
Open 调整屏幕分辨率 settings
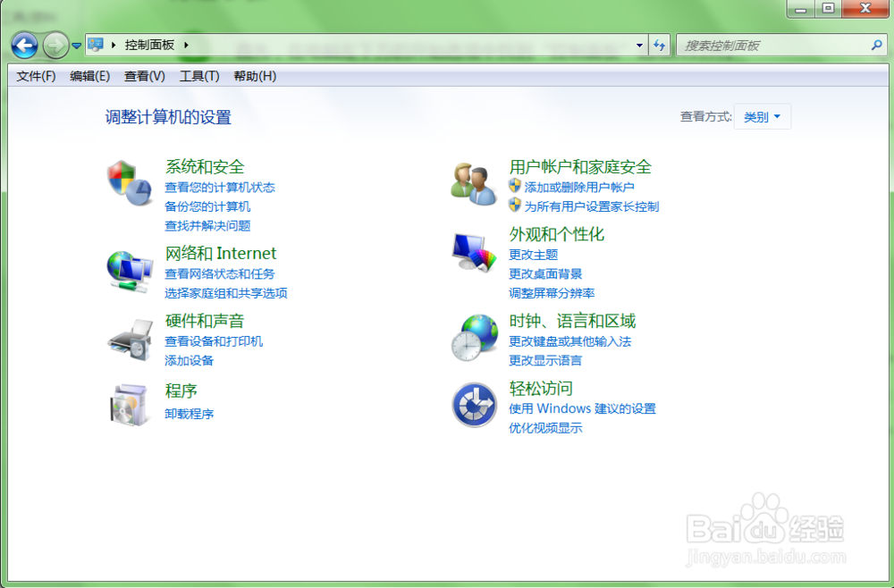[x=551, y=293]
